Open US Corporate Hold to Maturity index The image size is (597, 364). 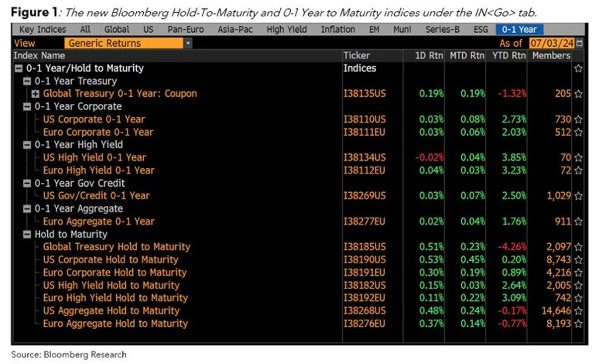pos(110,260)
